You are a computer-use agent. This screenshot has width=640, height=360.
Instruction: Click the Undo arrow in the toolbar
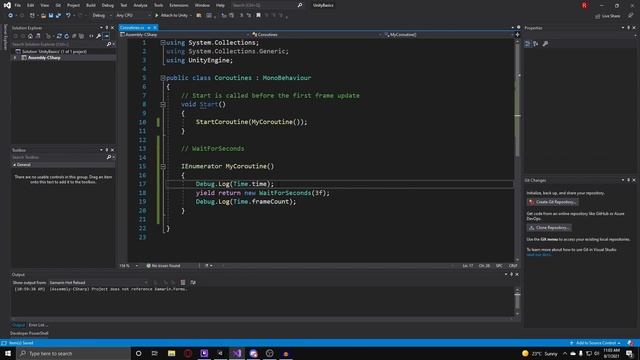68,16
